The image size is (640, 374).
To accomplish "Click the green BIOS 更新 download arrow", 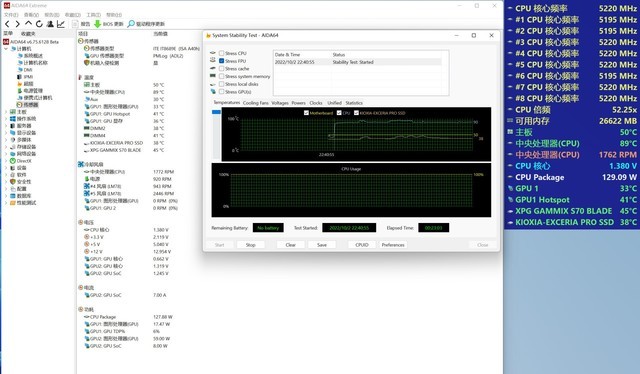I will point(98,24).
